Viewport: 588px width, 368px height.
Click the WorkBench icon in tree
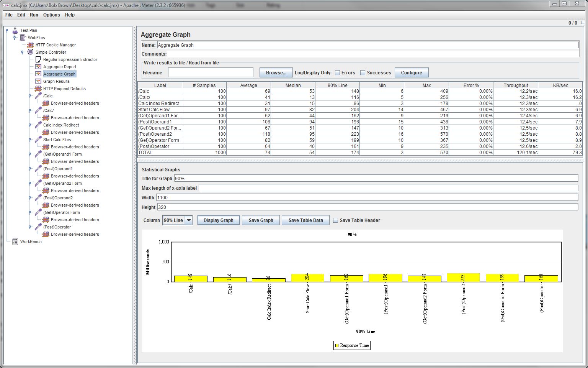pyautogui.click(x=15, y=242)
